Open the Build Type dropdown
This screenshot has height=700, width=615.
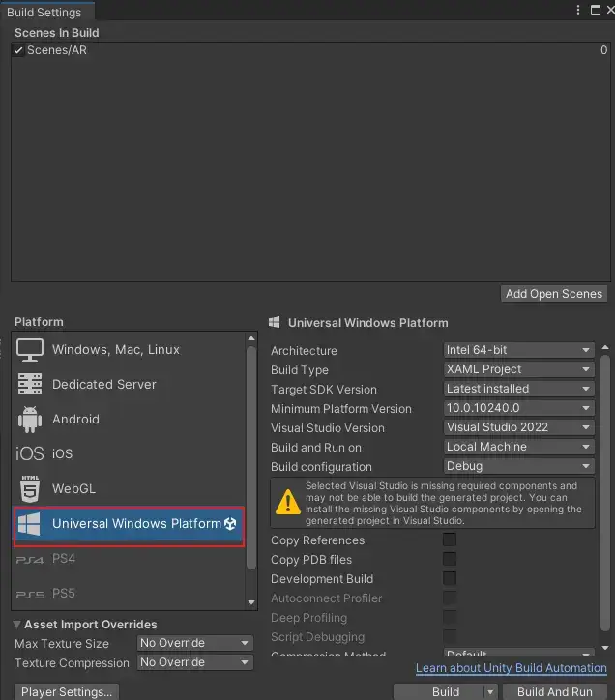tap(517, 369)
